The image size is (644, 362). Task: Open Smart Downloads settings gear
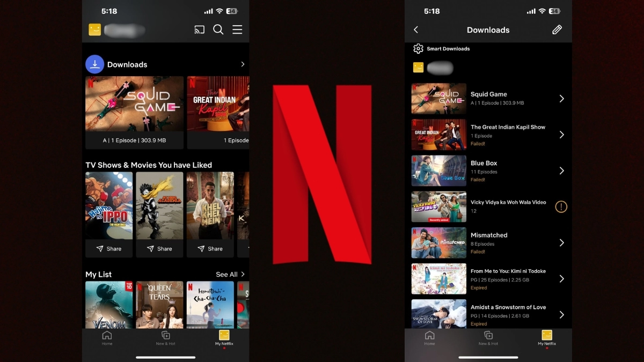point(419,48)
